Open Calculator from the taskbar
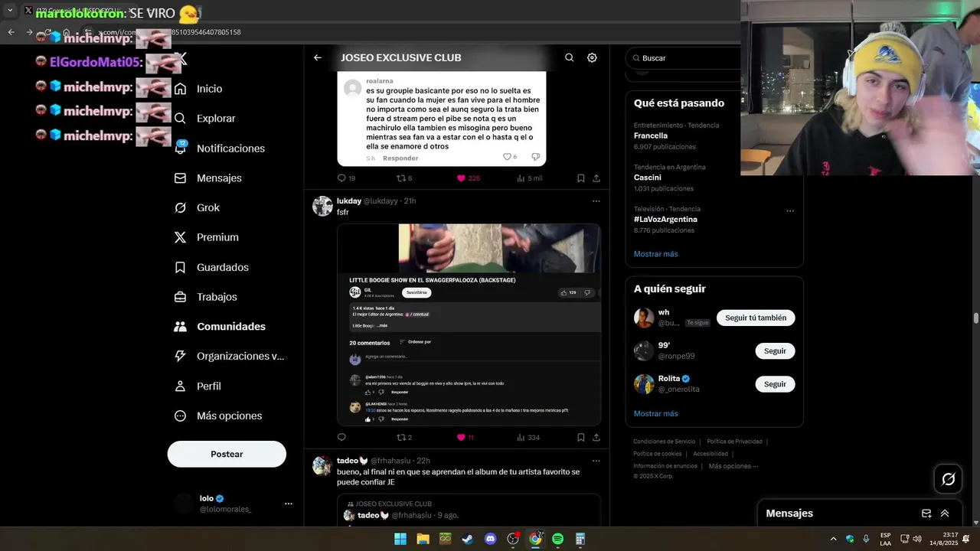The image size is (980, 551). pyautogui.click(x=580, y=539)
